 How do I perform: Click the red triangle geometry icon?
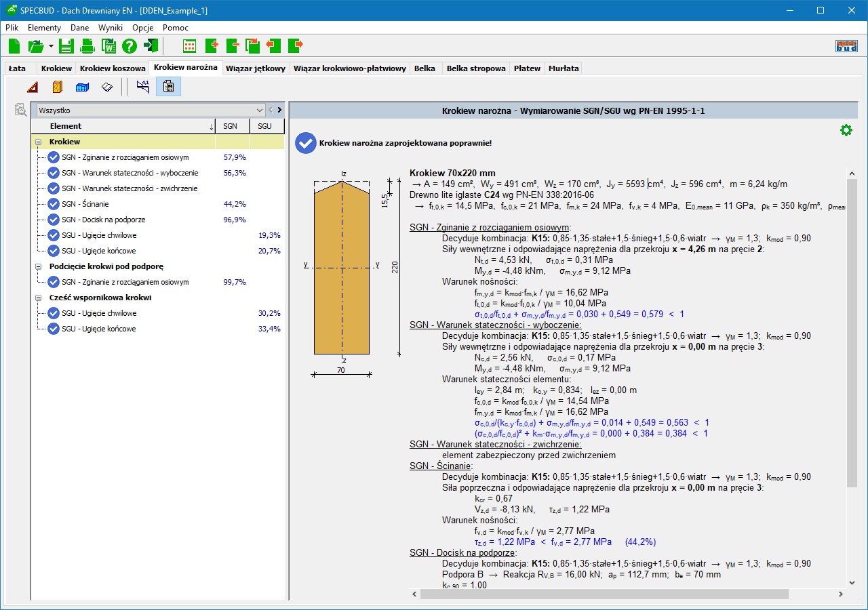click(x=33, y=87)
